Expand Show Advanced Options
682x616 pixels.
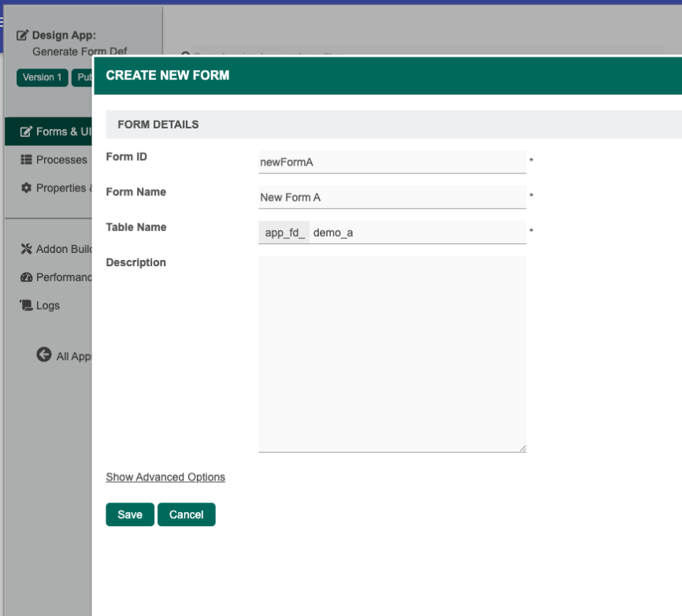pyautogui.click(x=165, y=477)
